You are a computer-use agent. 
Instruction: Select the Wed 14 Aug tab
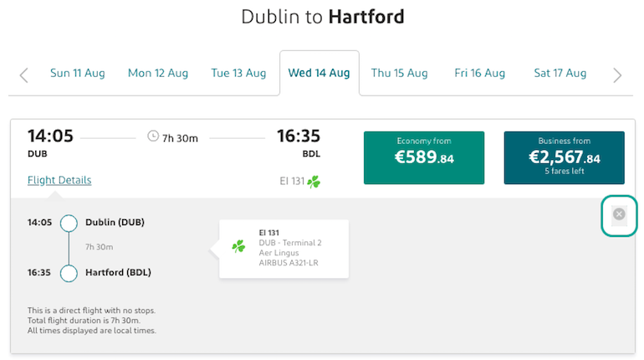point(319,73)
